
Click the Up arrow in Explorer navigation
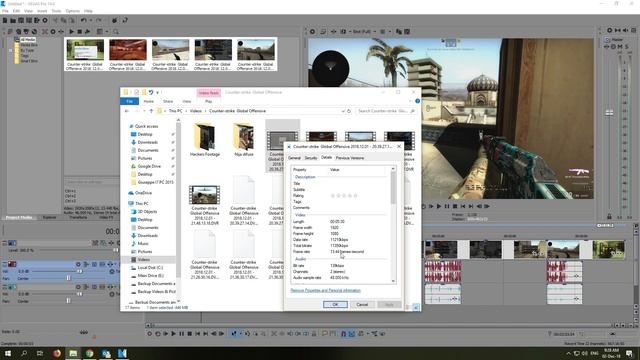[x=151, y=111]
